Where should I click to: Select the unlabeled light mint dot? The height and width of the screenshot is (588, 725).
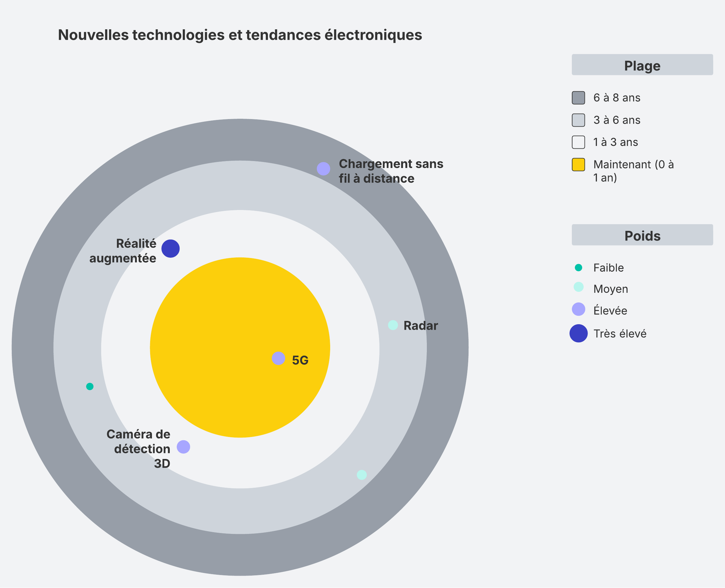click(362, 475)
